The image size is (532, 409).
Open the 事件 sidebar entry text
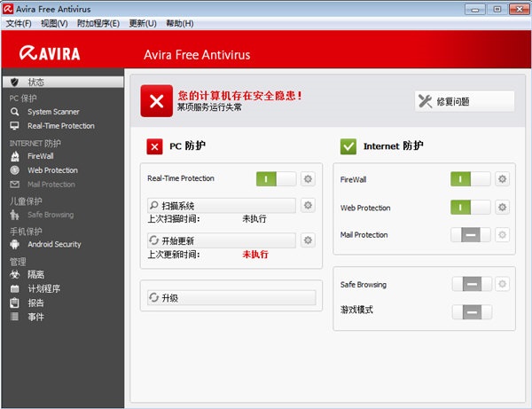tap(36, 317)
